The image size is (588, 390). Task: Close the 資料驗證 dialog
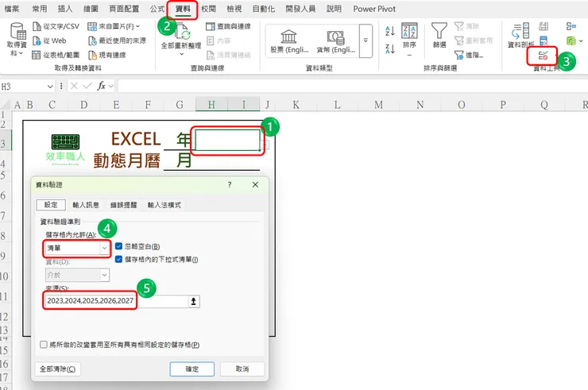click(x=255, y=184)
